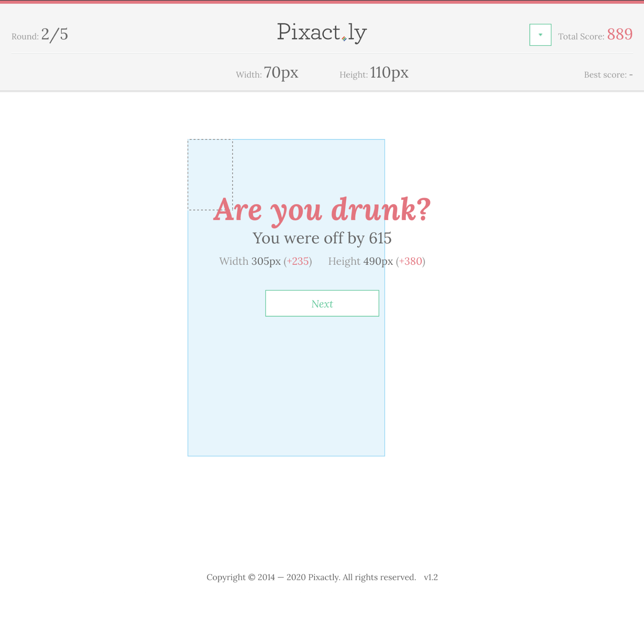Click the red bar at the top
Screen dimensions: 644x644
322,2
